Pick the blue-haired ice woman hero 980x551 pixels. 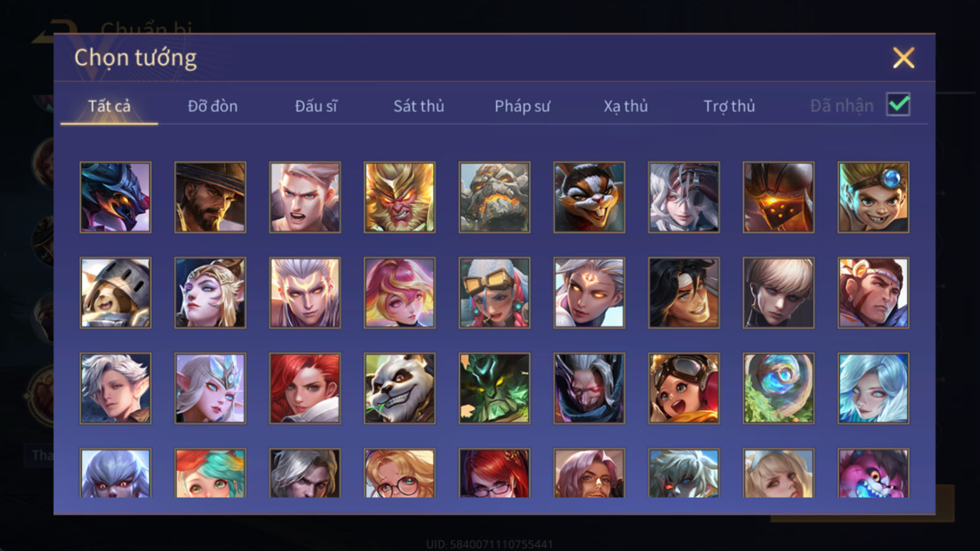[873, 388]
